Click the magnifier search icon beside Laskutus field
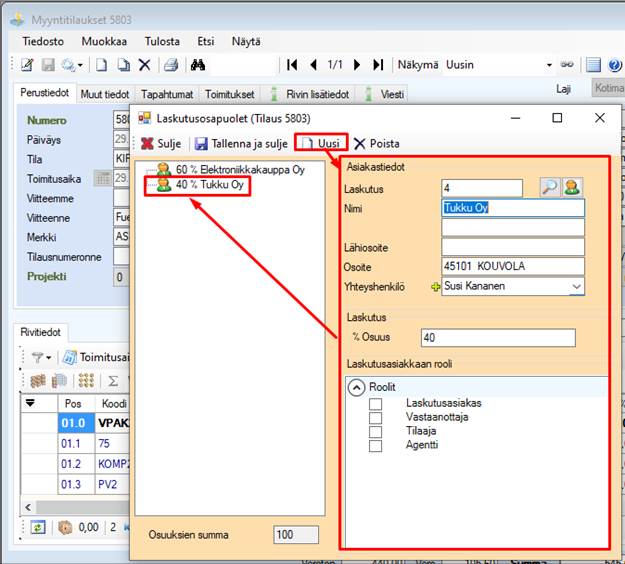Image resolution: width=625 pixels, height=564 pixels. 549,187
